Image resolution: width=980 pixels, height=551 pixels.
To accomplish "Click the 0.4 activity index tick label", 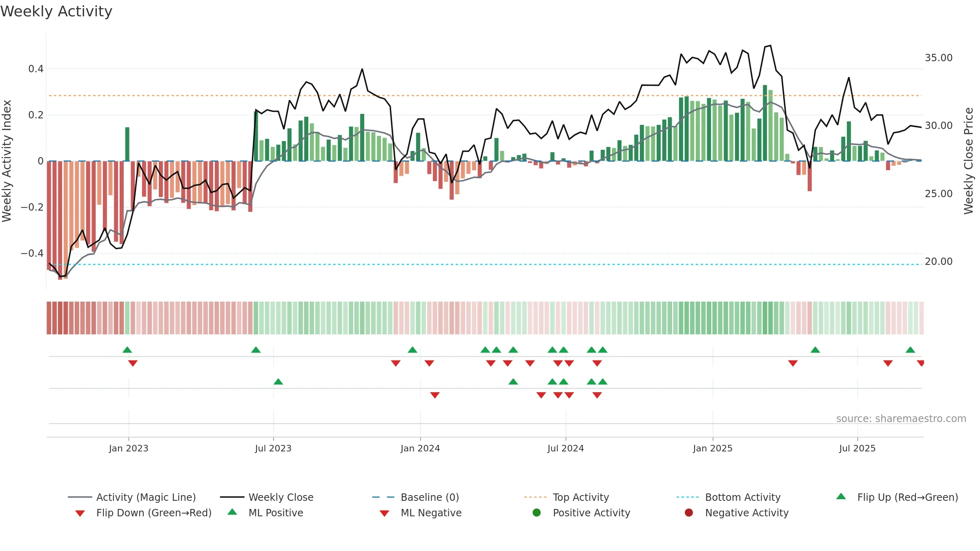I will click(x=36, y=69).
